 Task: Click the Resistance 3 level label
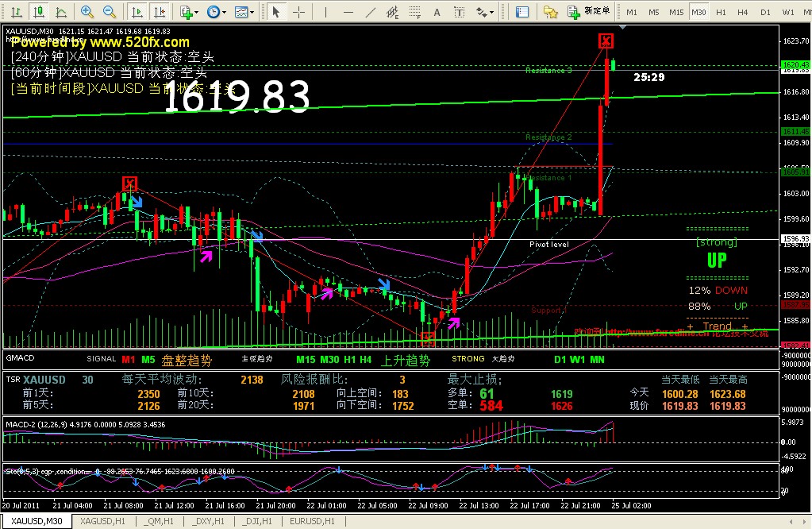click(x=548, y=71)
